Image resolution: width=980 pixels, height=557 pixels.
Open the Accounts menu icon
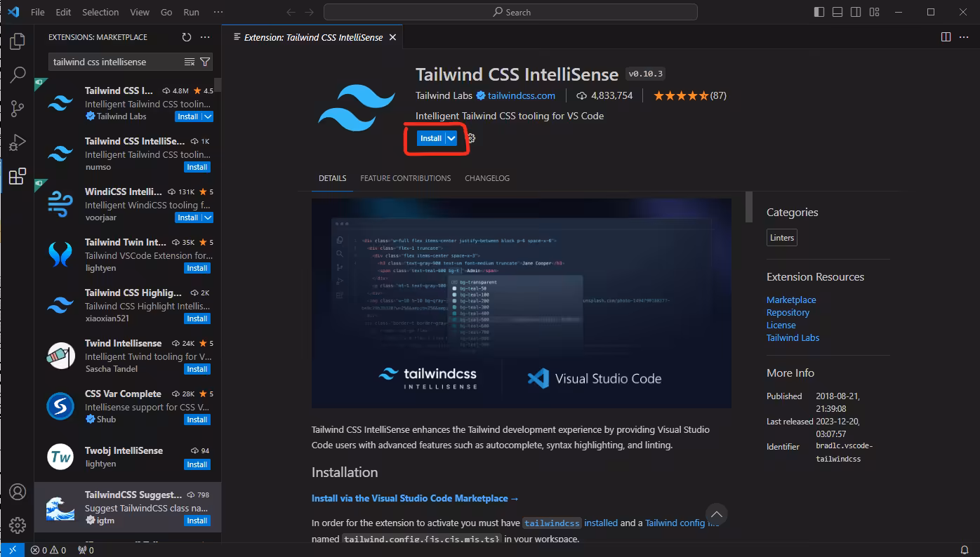pos(18,492)
